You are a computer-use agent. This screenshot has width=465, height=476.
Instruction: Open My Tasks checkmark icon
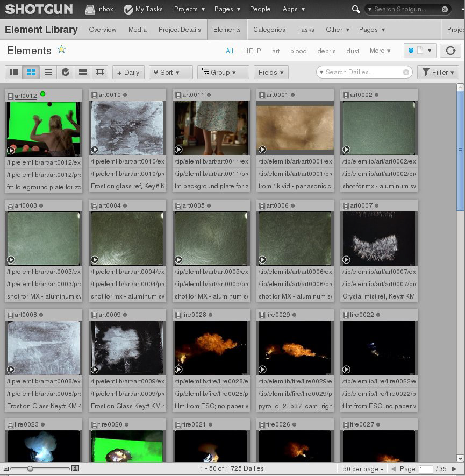click(128, 9)
